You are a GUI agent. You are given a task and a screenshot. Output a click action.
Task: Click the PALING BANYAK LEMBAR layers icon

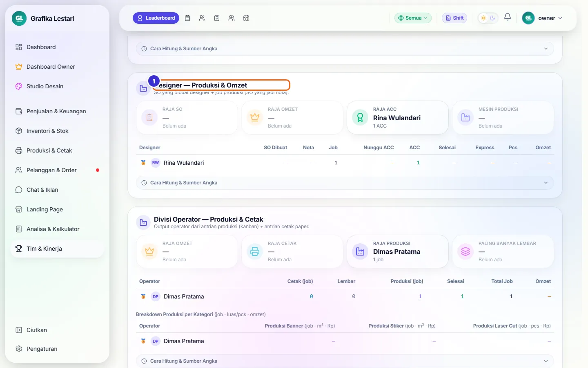pyautogui.click(x=465, y=251)
